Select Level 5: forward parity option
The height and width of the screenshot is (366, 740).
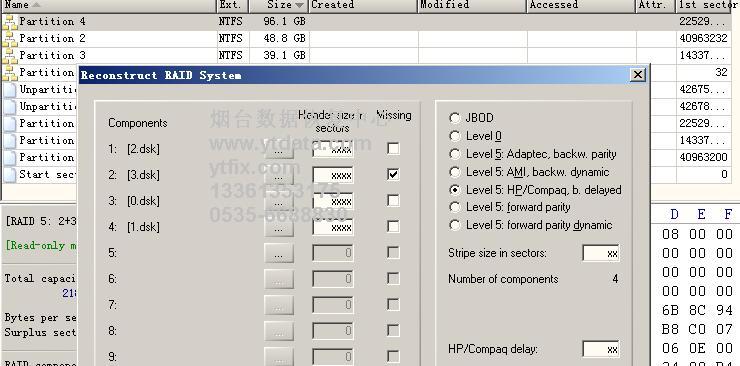click(x=454, y=207)
